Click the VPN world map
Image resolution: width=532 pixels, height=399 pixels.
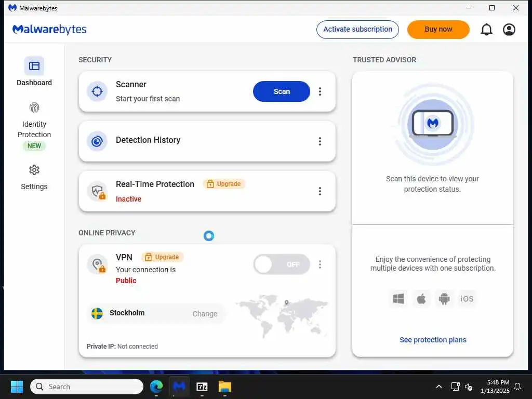click(x=282, y=315)
